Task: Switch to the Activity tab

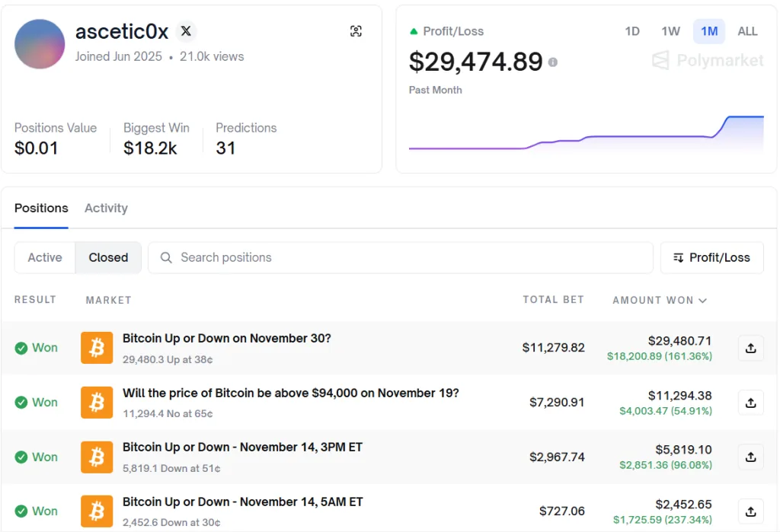Action: tap(106, 209)
